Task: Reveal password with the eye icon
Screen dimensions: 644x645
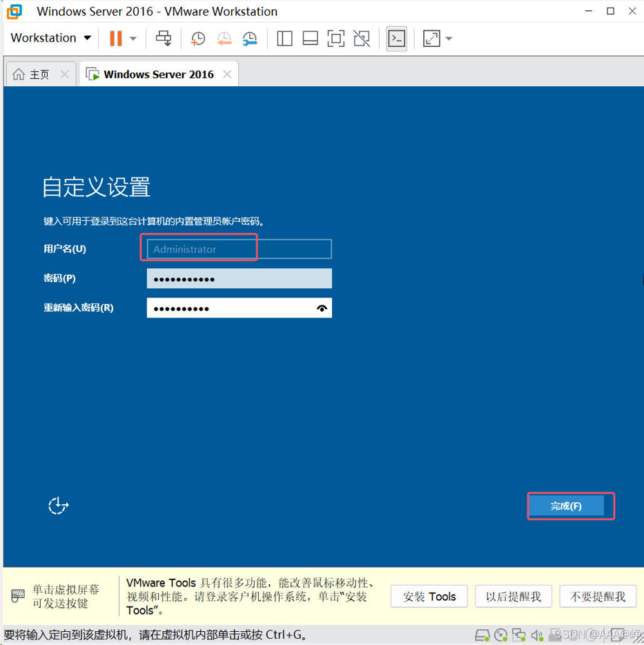Action: [x=322, y=308]
